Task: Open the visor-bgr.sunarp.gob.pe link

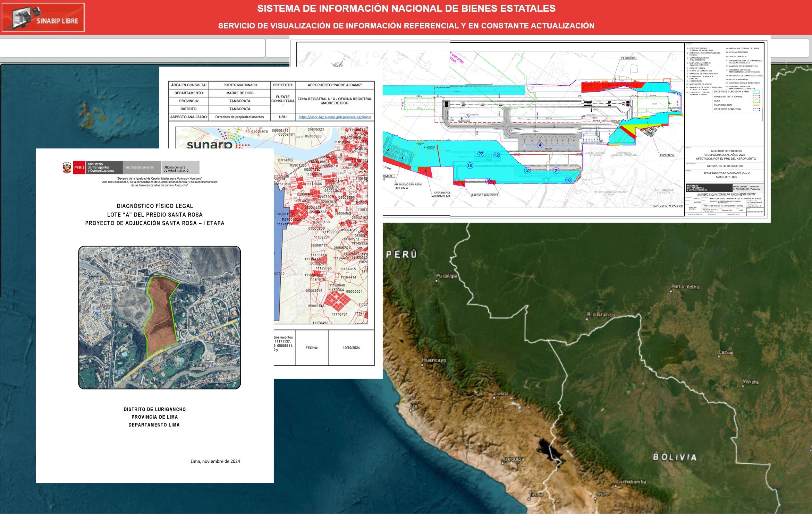Action: (335, 117)
